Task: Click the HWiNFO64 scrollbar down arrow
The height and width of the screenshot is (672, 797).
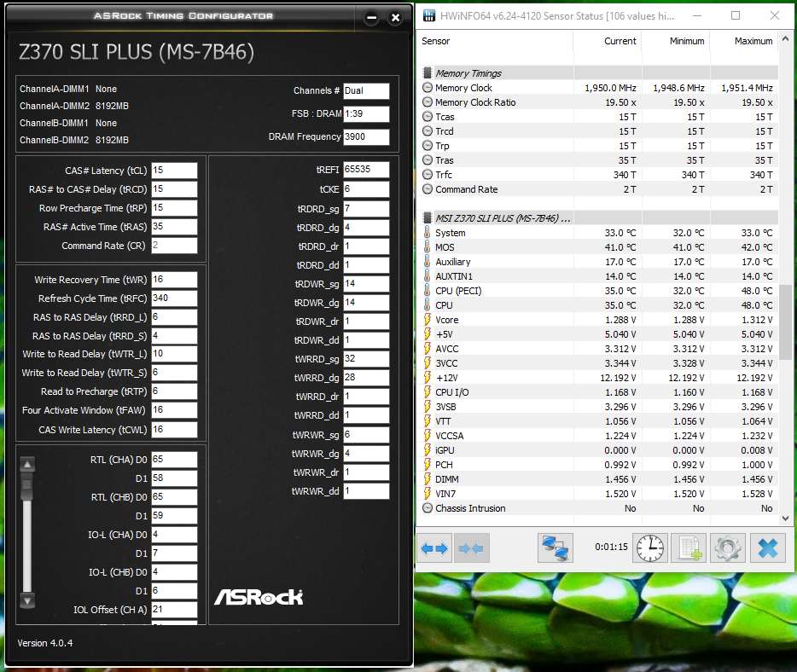Action: tap(785, 518)
